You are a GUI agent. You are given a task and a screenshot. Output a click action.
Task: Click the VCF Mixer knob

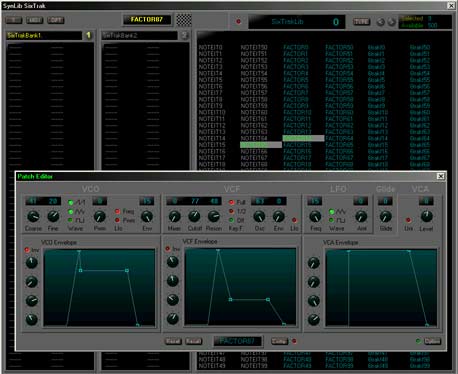[x=174, y=217]
